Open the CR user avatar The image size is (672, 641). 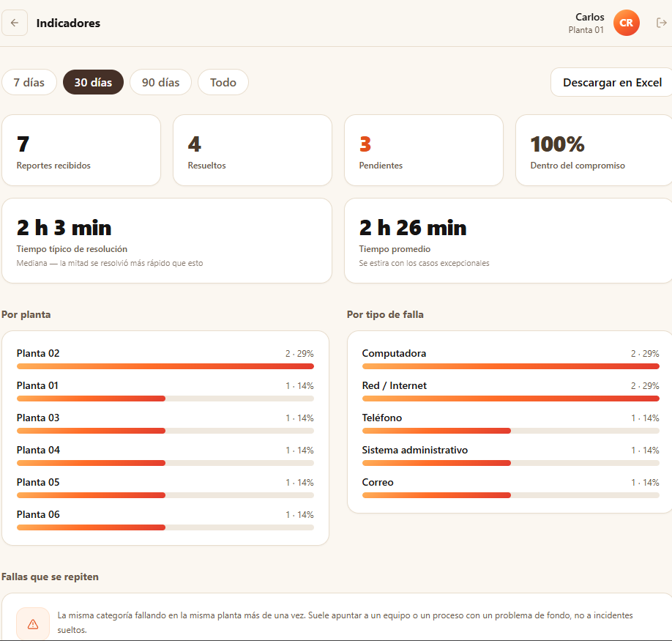coord(626,23)
